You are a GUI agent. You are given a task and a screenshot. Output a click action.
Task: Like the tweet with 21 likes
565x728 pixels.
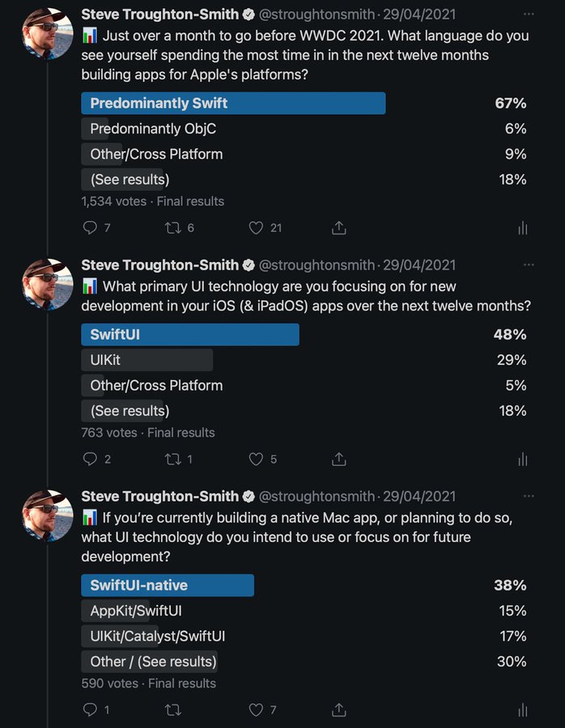(x=257, y=228)
